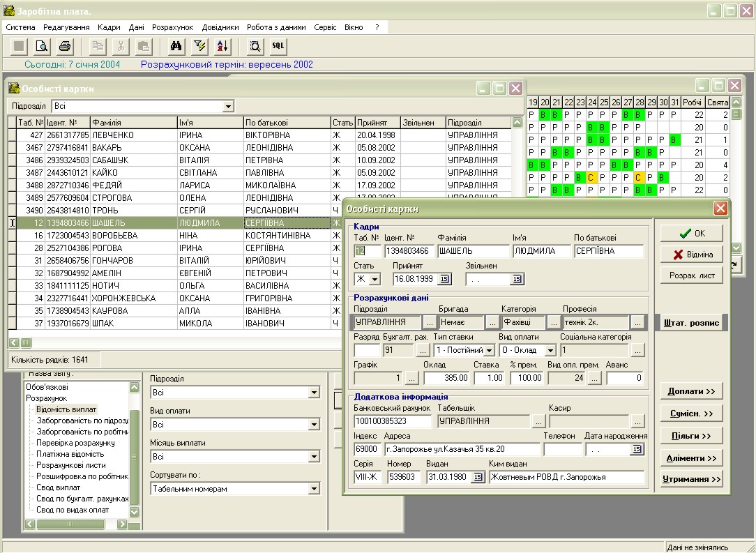
Task: Click the print preview toolbar icon
Action: [x=42, y=47]
